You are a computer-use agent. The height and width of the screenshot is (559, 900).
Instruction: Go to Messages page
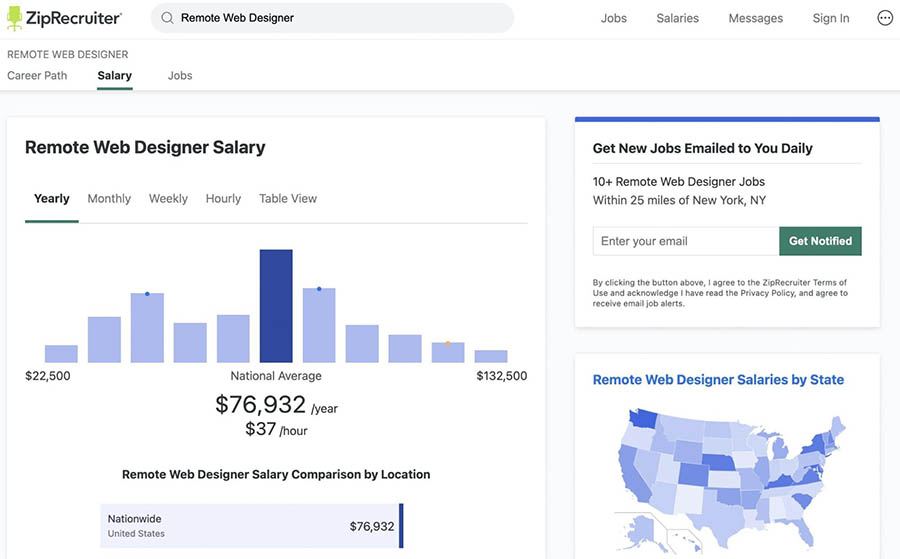click(x=755, y=18)
